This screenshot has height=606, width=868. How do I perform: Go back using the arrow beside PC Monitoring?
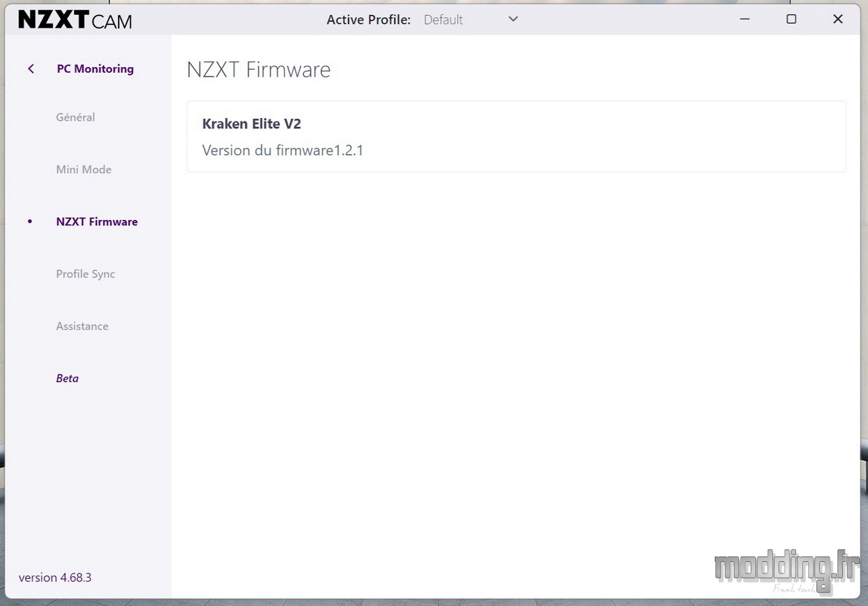(31, 69)
